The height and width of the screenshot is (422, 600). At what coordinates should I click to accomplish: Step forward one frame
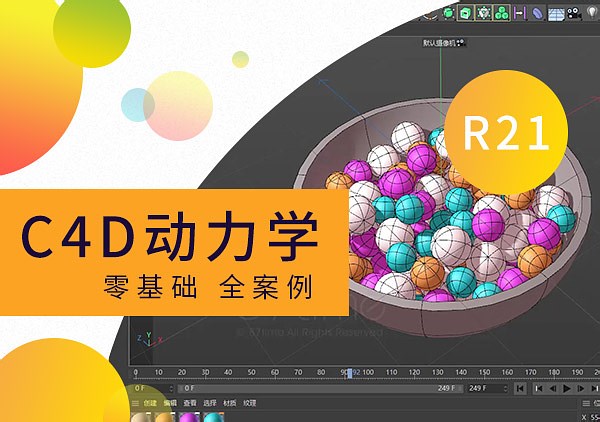pyautogui.click(x=581, y=388)
